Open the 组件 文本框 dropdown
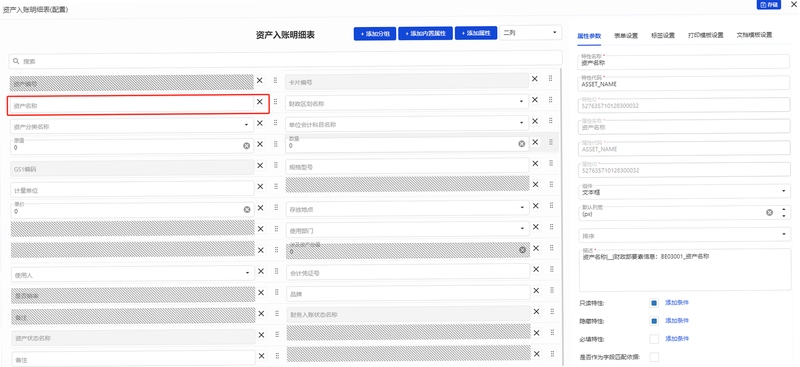Viewport: 800px width, 367px height. pos(684,190)
